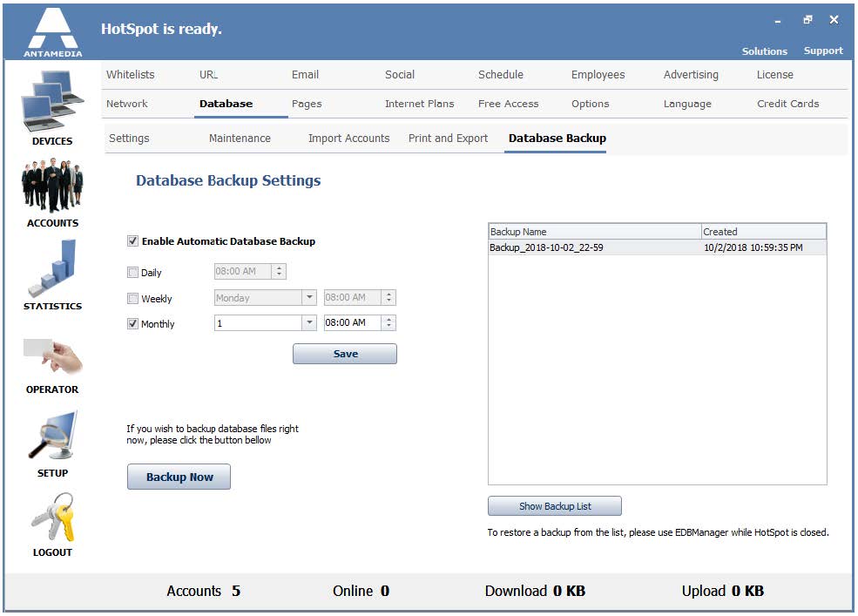Restore down the HotSpot window
Image resolution: width=858 pixels, height=616 pixels.
tap(807, 20)
